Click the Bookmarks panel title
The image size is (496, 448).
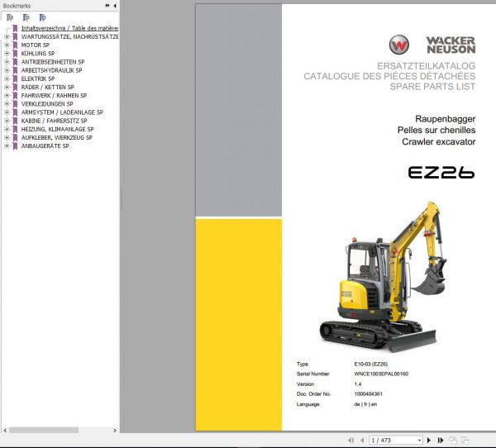click(x=17, y=6)
